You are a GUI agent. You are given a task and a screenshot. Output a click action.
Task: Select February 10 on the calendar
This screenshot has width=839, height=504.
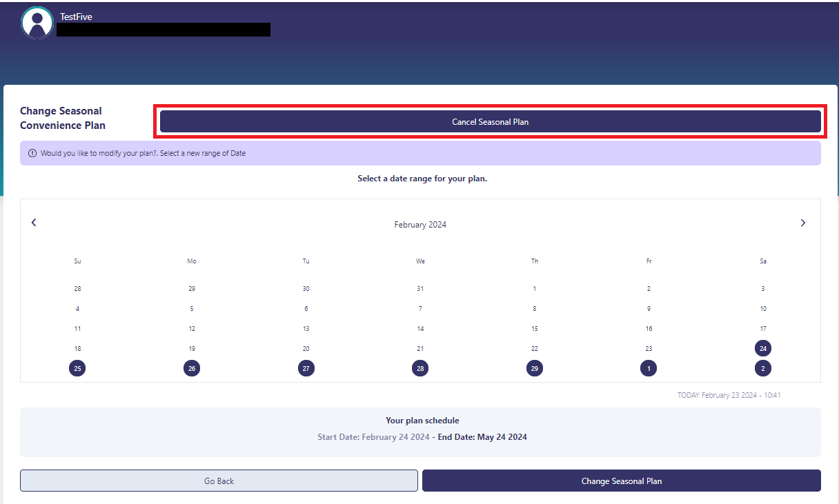(762, 308)
